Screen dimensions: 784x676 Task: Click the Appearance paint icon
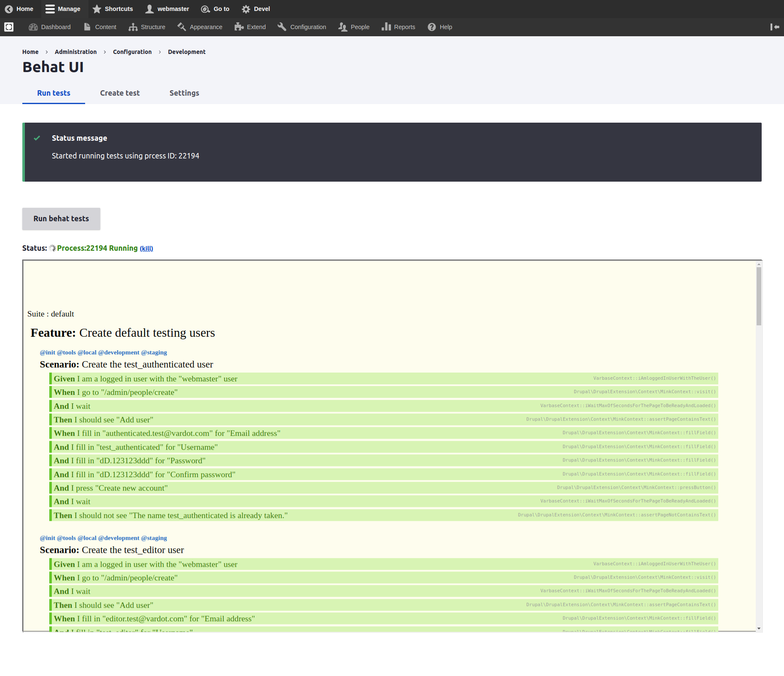pos(182,27)
